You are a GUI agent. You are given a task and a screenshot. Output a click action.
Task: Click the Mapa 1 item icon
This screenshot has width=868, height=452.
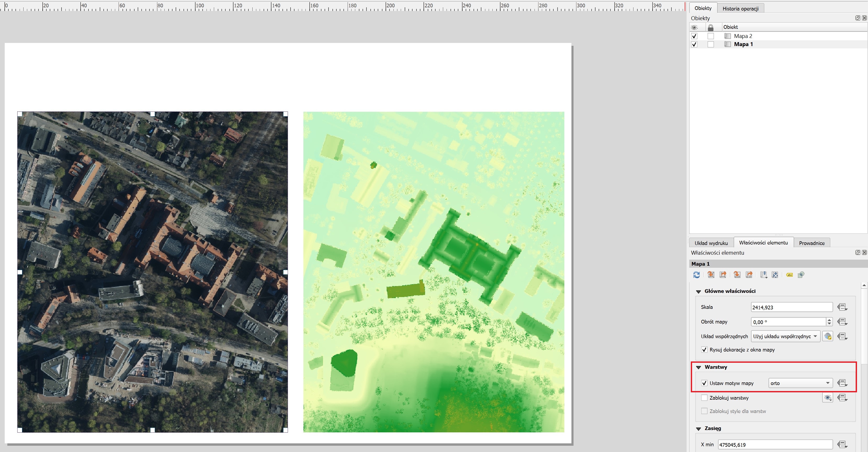coord(728,44)
